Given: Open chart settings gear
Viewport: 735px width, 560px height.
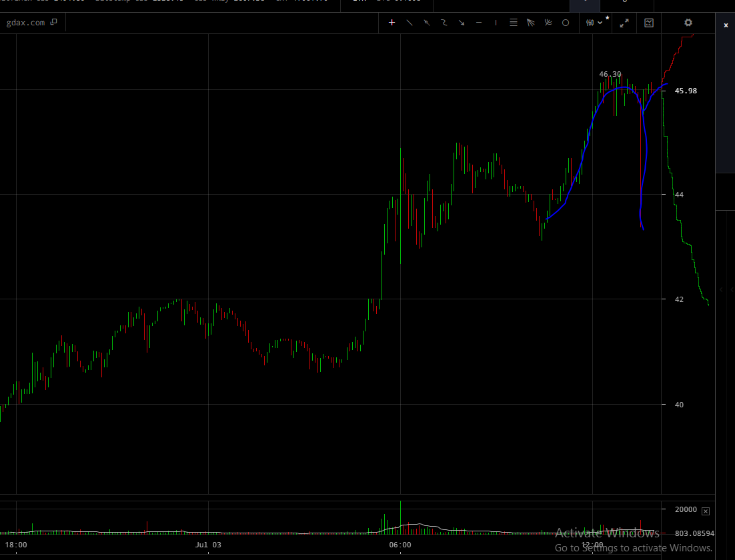Looking at the screenshot, I should 688,23.
